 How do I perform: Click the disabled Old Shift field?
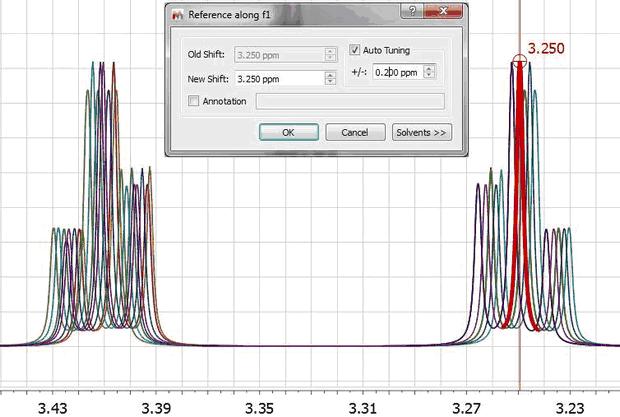point(279,54)
